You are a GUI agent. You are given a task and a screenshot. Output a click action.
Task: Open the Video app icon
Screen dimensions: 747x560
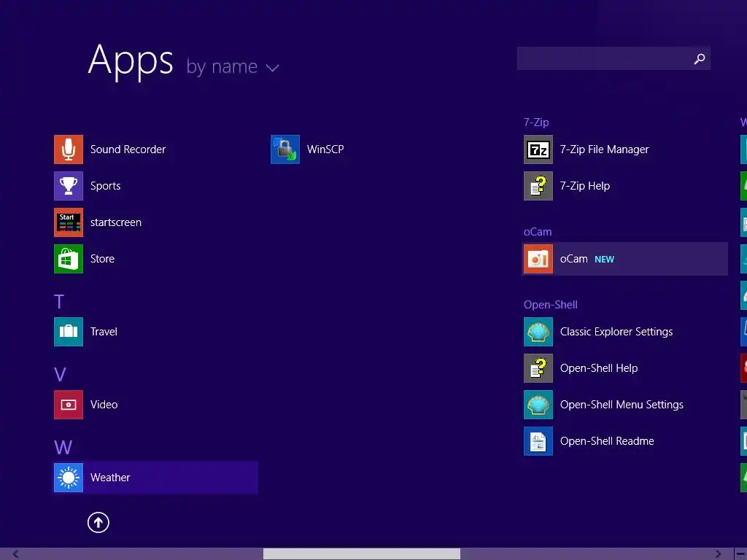point(68,404)
